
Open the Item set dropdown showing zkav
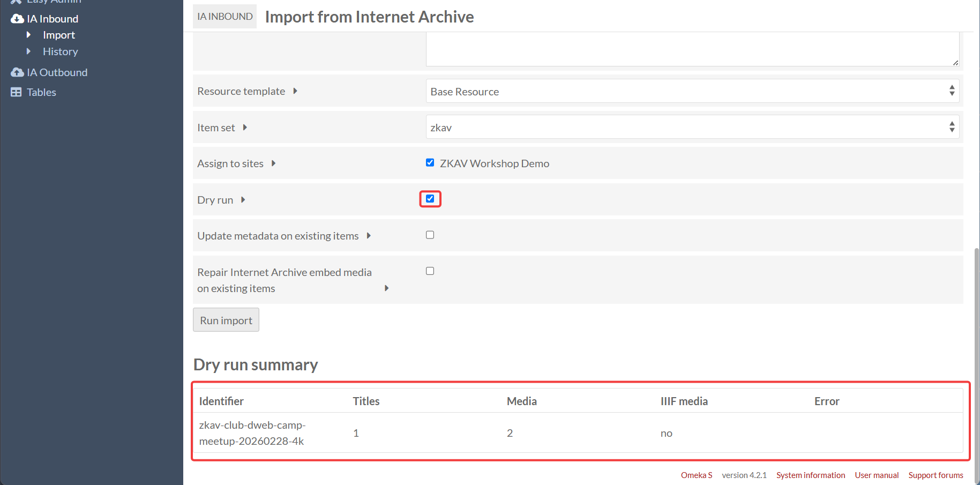click(692, 127)
